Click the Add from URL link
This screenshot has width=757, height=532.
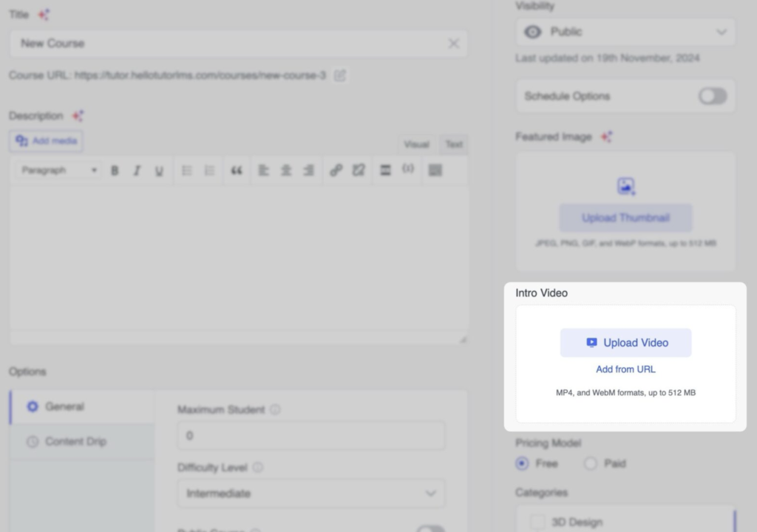[625, 369]
